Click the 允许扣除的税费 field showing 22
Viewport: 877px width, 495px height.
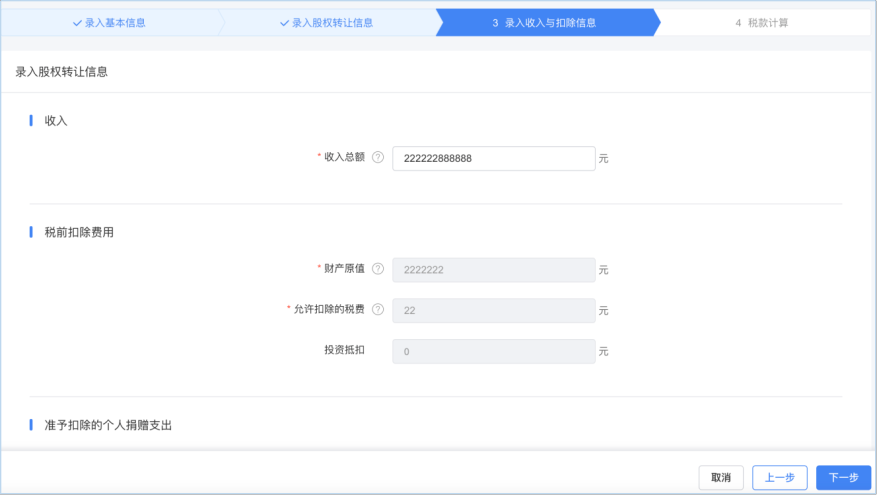[494, 310]
